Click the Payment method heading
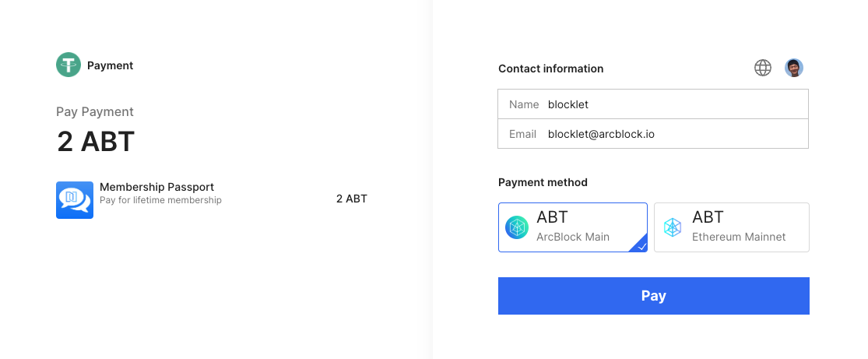The image size is (868, 359). pyautogui.click(x=543, y=182)
